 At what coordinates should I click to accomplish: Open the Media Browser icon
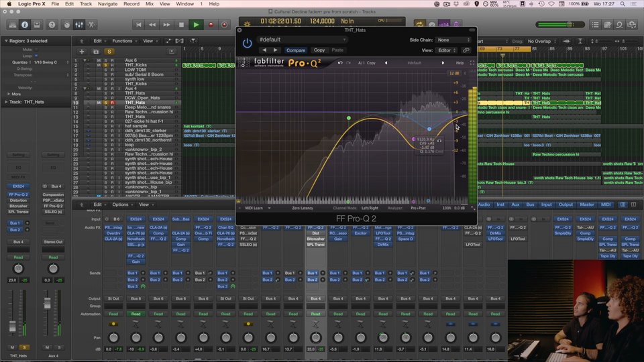pyautogui.click(x=632, y=25)
